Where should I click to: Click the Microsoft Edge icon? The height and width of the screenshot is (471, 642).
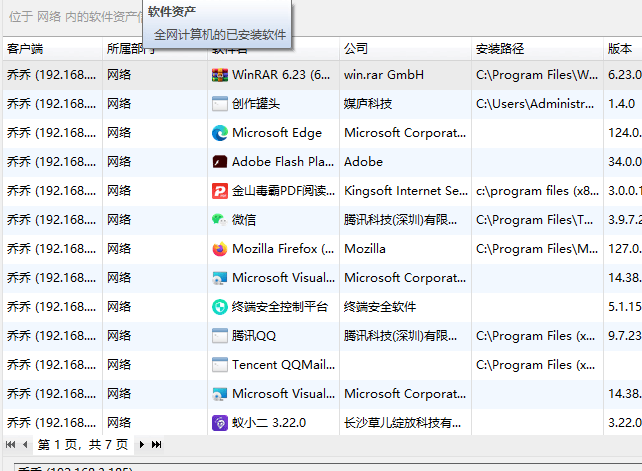click(220, 133)
